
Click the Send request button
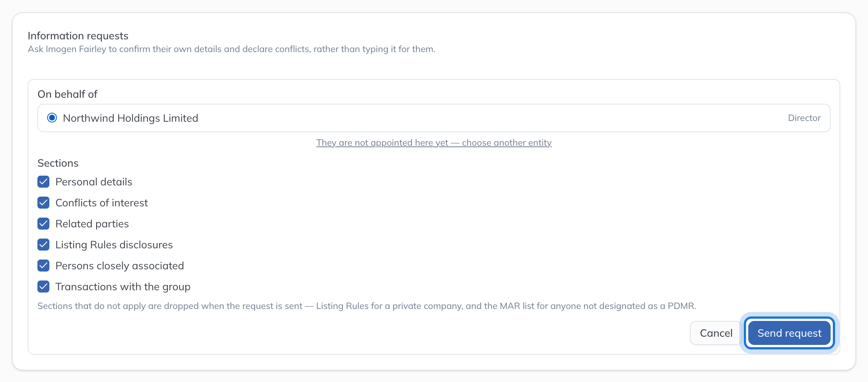[x=789, y=333]
